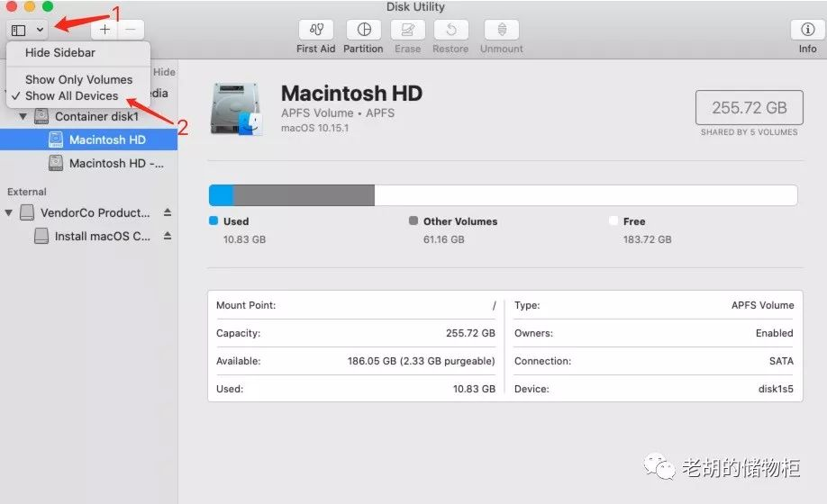The height and width of the screenshot is (504, 827).
Task: Click the add volume plus button
Action: click(105, 30)
